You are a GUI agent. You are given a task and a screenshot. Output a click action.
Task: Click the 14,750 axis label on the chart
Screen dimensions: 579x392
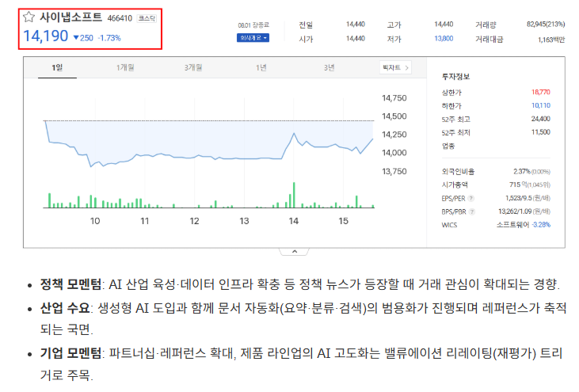coord(394,98)
